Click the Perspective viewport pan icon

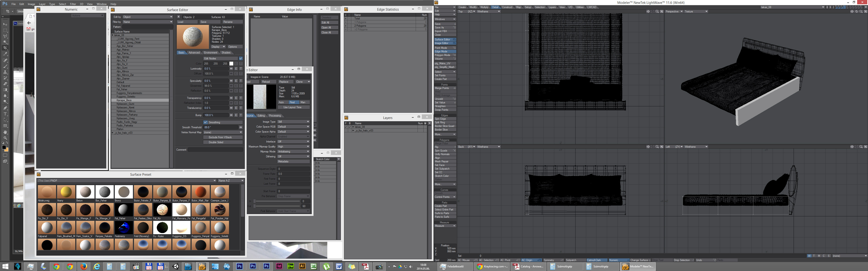(852, 12)
